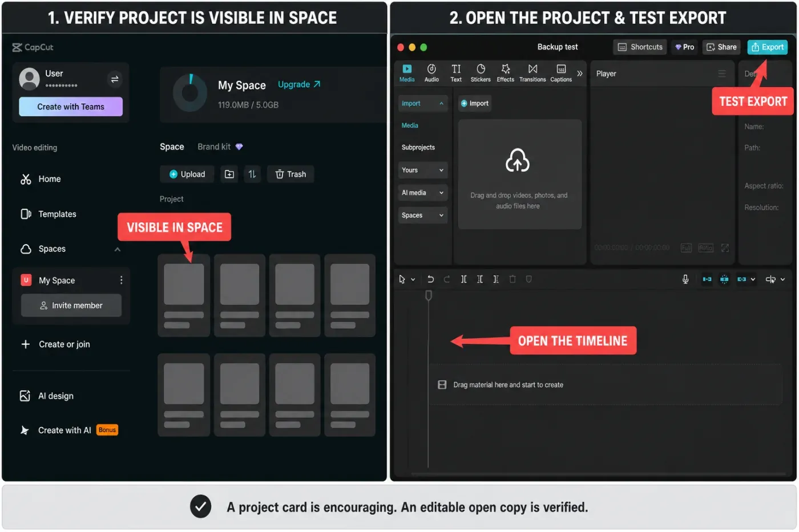Screen dimensions: 799x532
Task: Click the microphone record voiceover icon
Action: tap(685, 279)
